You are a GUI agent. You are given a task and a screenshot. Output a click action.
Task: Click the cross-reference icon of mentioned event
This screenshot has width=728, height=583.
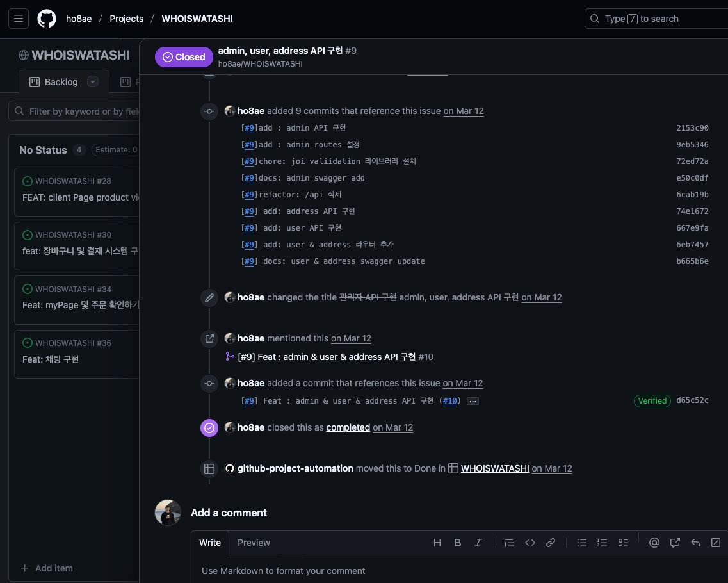[209, 339]
